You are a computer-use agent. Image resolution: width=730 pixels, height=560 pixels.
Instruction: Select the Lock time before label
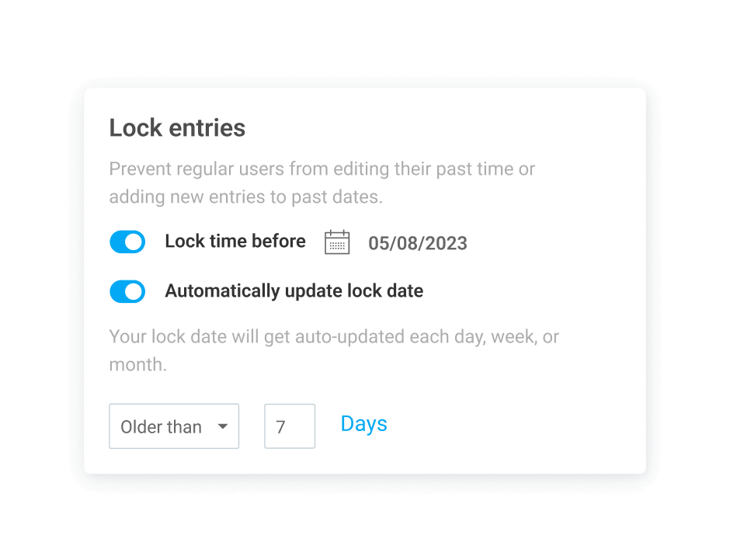(235, 242)
